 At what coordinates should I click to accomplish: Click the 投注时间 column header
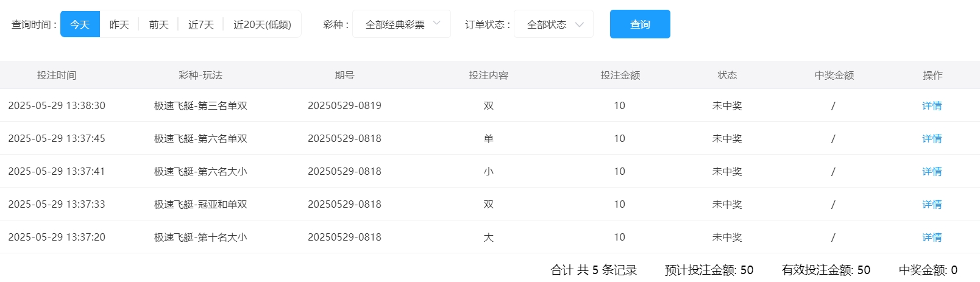(57, 76)
